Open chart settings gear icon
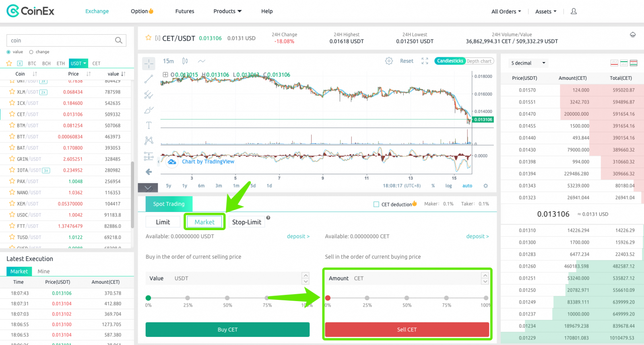The width and height of the screenshot is (644, 345). (389, 61)
